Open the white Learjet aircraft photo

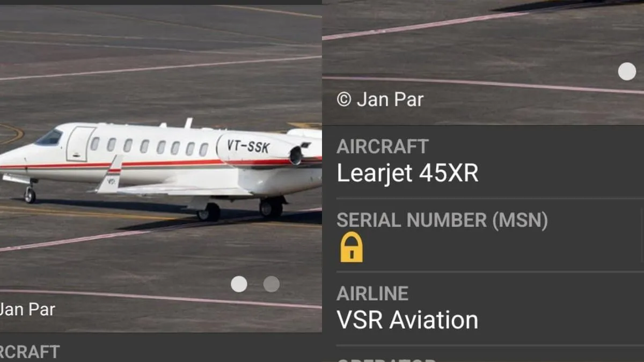tap(160, 168)
